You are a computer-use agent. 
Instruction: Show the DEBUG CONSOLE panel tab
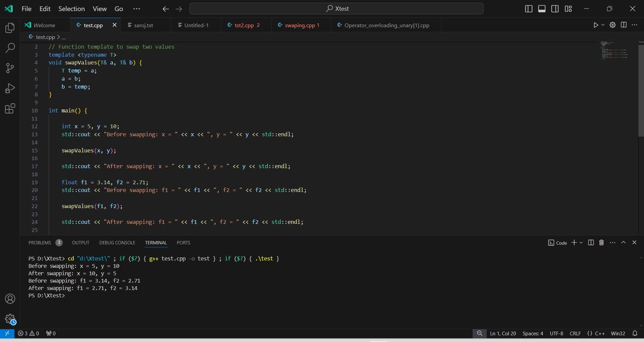pos(117,243)
